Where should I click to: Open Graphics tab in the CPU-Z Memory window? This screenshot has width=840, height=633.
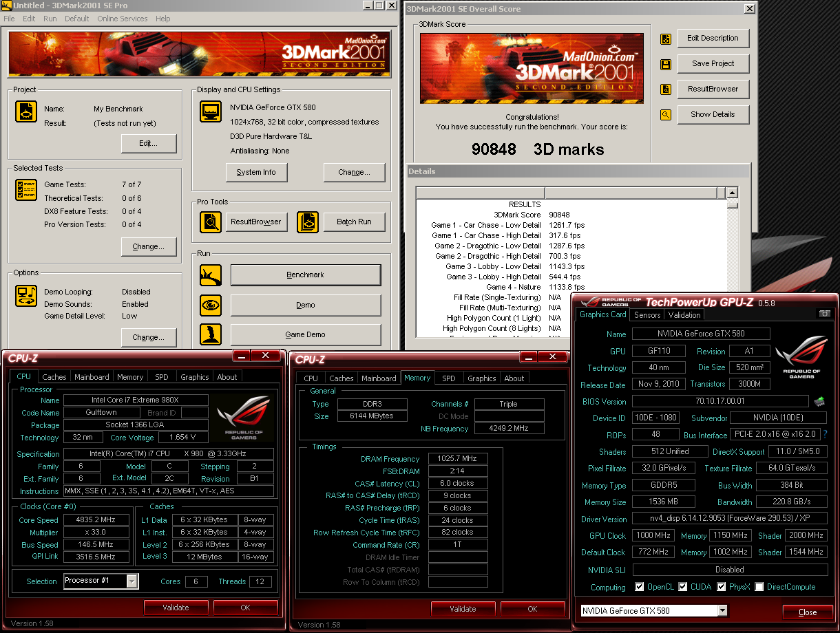[482, 378]
